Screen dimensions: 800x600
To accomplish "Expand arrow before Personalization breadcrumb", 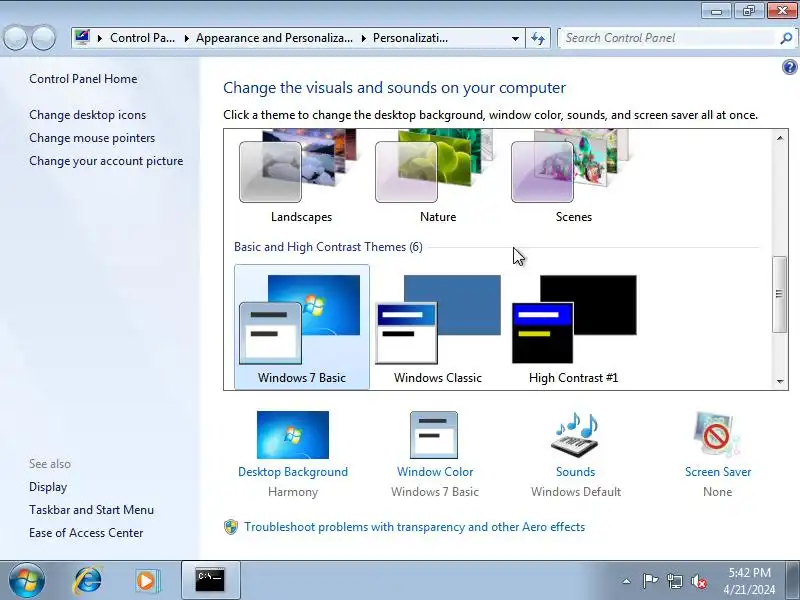I will point(364,38).
